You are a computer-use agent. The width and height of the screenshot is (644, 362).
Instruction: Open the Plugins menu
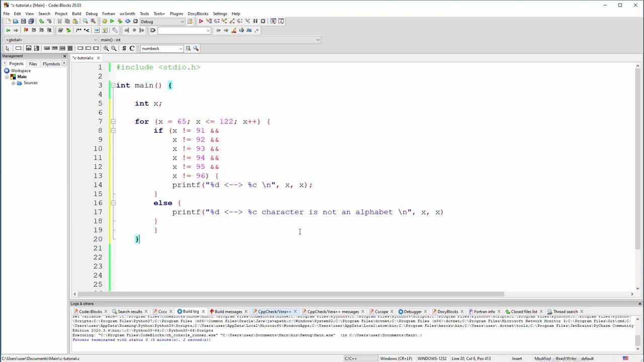[177, 14]
